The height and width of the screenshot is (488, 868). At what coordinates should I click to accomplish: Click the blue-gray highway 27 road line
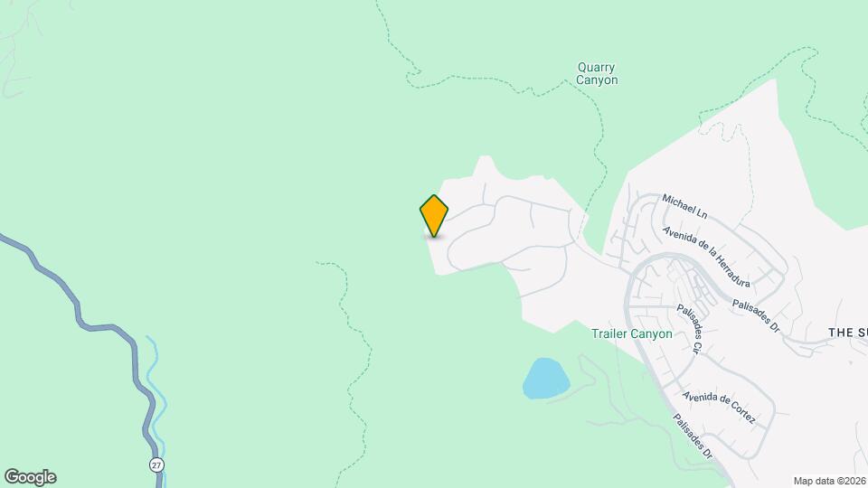[x=77, y=310]
